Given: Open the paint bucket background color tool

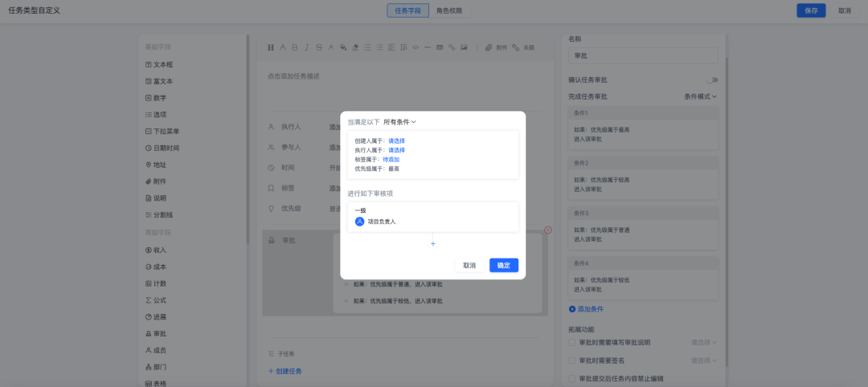Looking at the screenshot, I should pos(343,47).
